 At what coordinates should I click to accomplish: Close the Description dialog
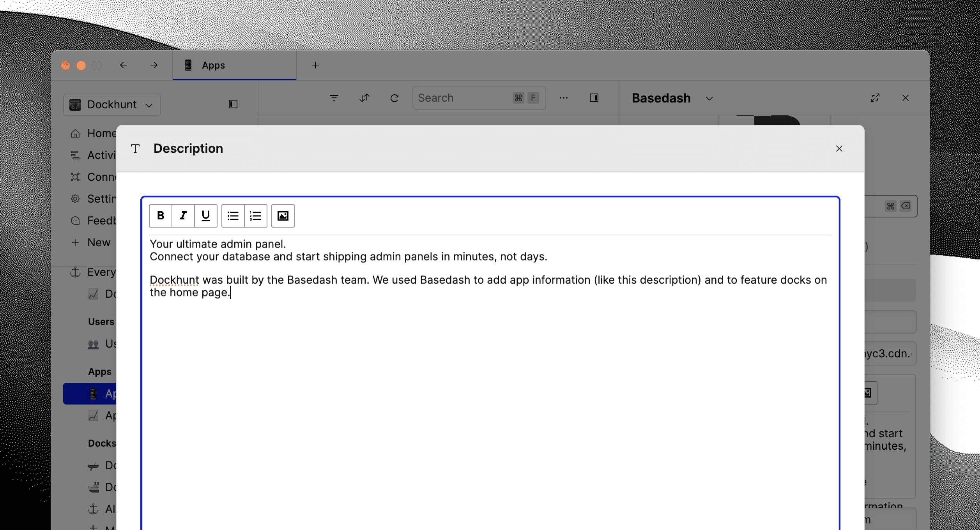click(839, 148)
